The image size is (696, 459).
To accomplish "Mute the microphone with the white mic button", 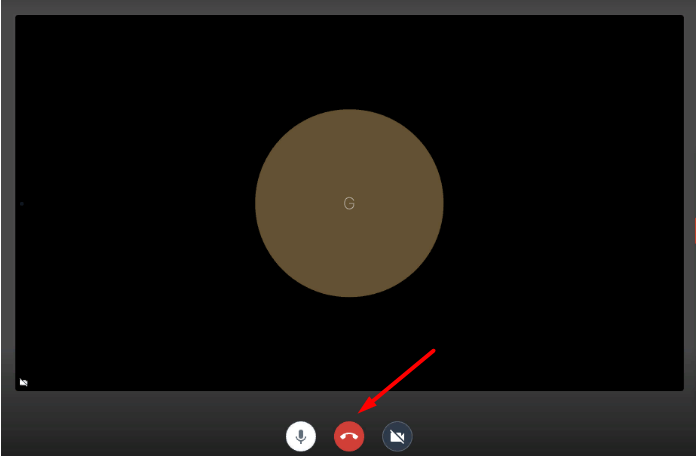I will (x=300, y=436).
